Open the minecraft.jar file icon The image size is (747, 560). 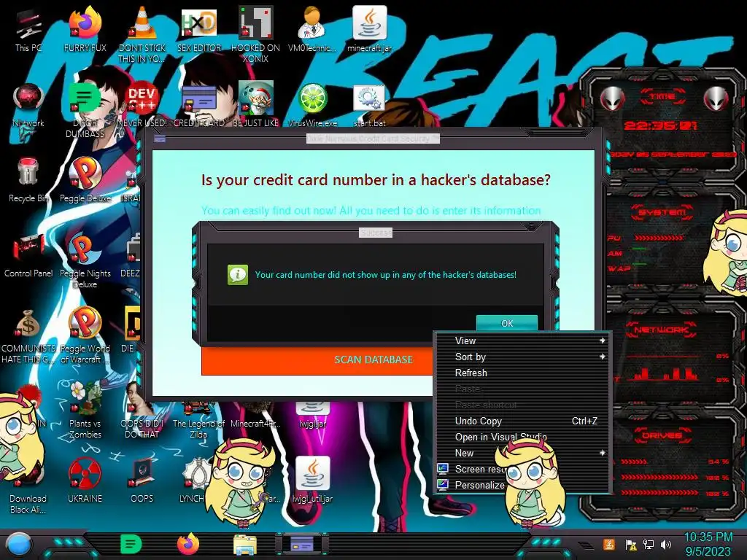369,30
